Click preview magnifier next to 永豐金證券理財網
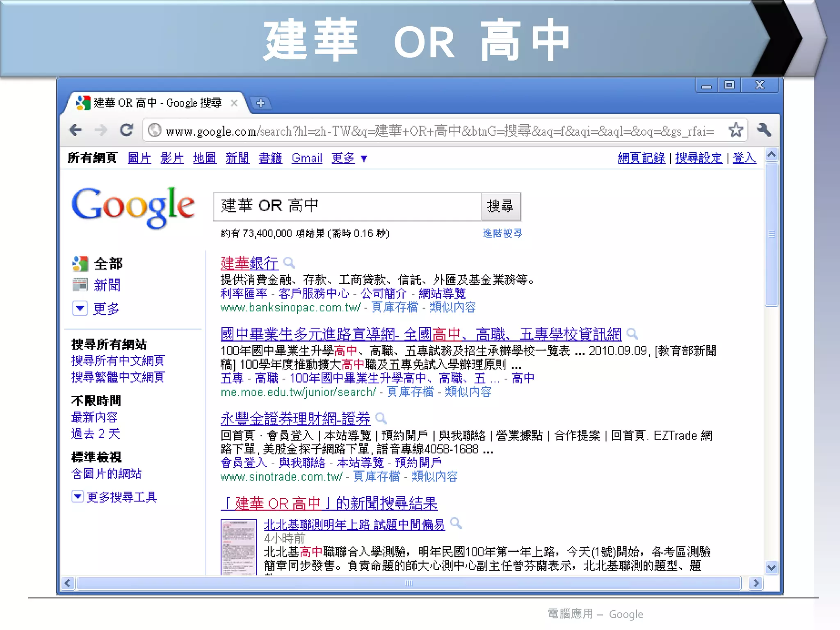The image size is (840, 630). (x=381, y=418)
